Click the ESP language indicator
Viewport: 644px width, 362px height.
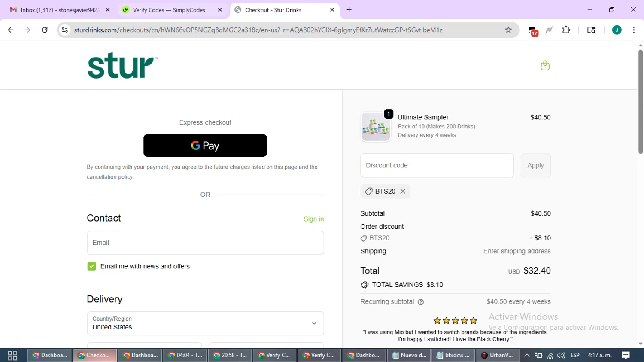point(575,356)
